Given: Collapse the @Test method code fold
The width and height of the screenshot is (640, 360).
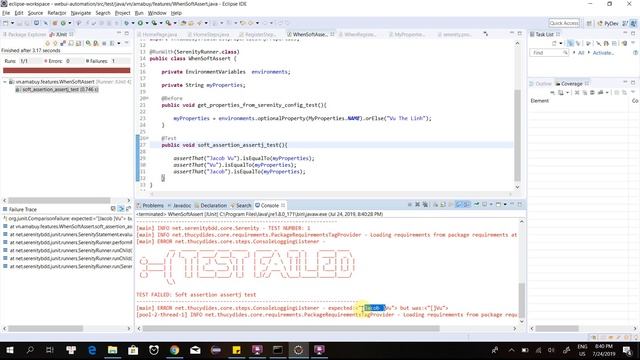Looking at the screenshot, I should (147, 138).
